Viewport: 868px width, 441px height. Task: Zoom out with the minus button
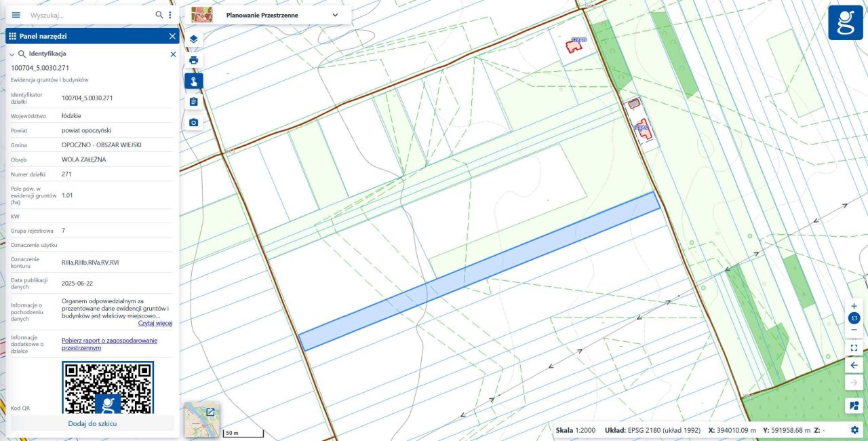pos(854,330)
